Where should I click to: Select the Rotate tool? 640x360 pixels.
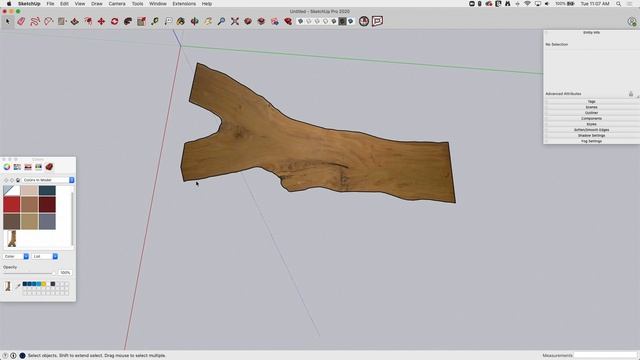pos(115,21)
